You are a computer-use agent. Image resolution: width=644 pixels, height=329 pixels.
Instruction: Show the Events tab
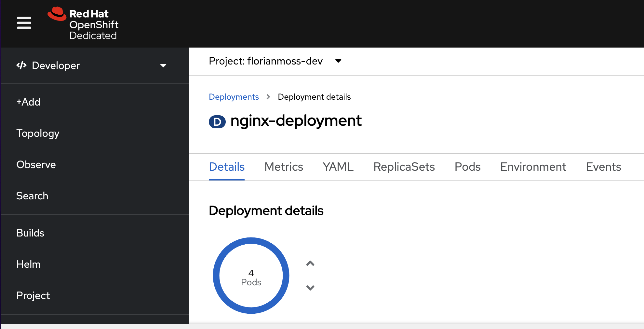(x=603, y=167)
